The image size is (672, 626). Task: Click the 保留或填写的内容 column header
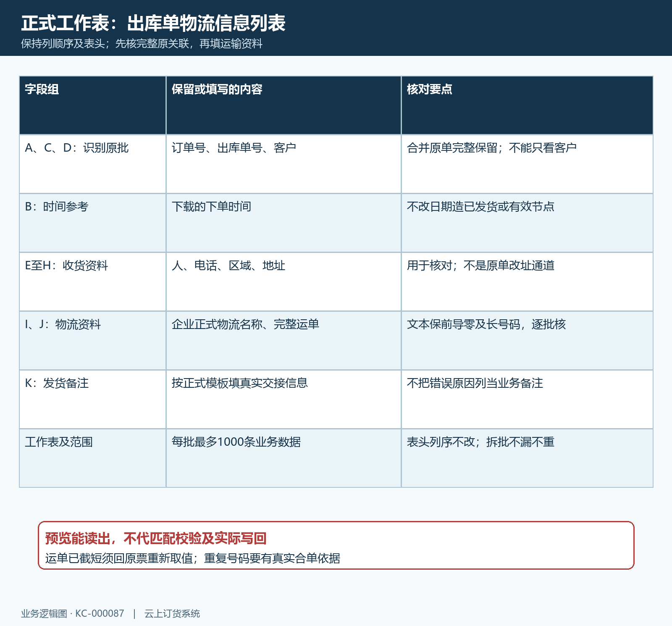283,105
